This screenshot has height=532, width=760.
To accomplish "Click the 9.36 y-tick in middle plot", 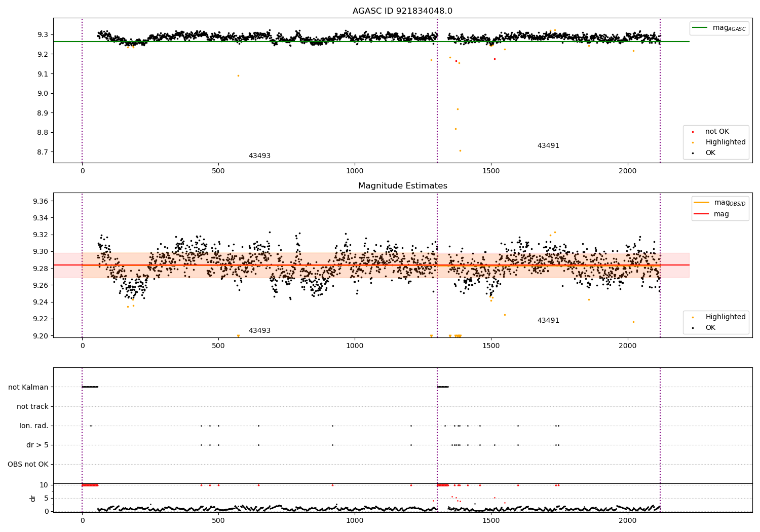I will coord(41,201).
